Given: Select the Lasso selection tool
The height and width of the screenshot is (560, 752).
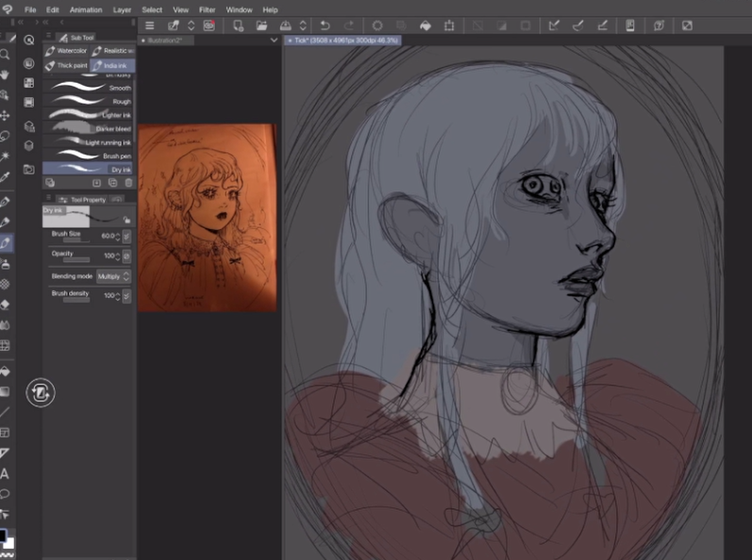Looking at the screenshot, I should point(5,136).
